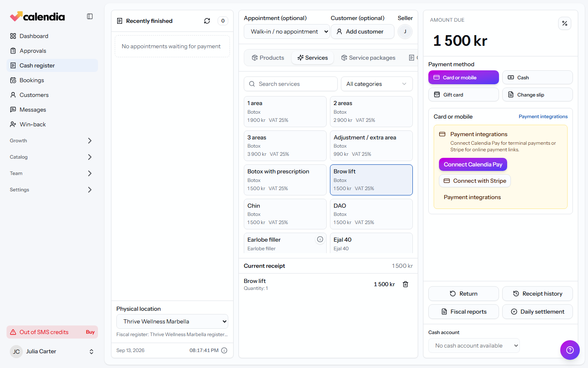Open the cash account dropdown
The height and width of the screenshot is (368, 588).
pos(474,346)
